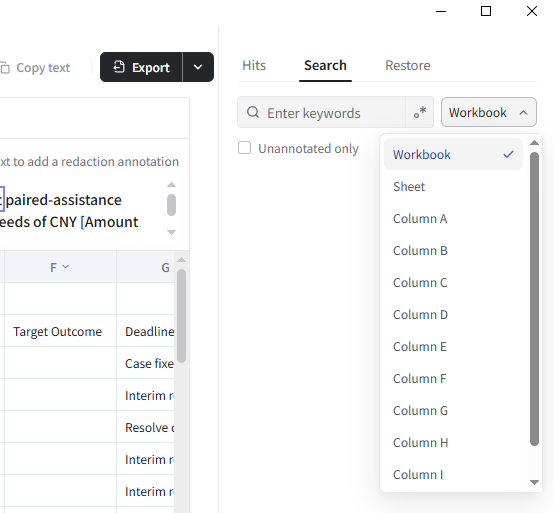Toggle the regex search icon
554x513 pixels.
coord(420,112)
